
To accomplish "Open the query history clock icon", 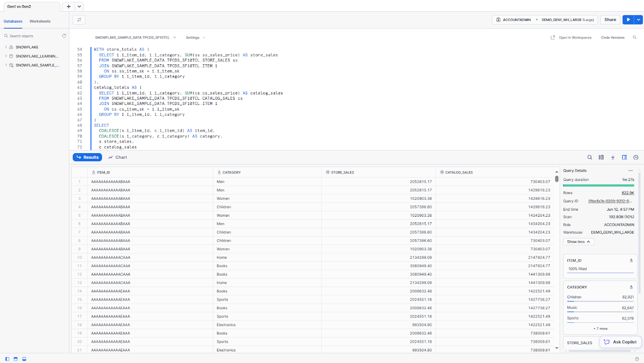I will 636,158.
